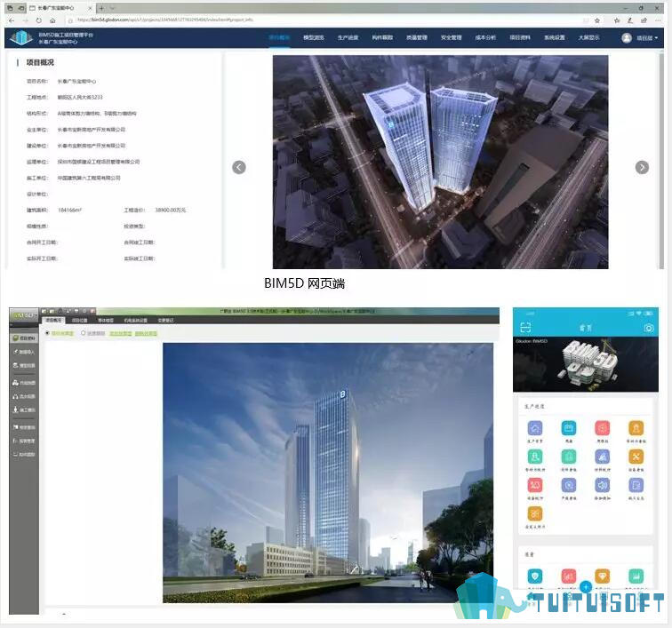Click the ground-level tower rendering in desktop app

(328, 473)
